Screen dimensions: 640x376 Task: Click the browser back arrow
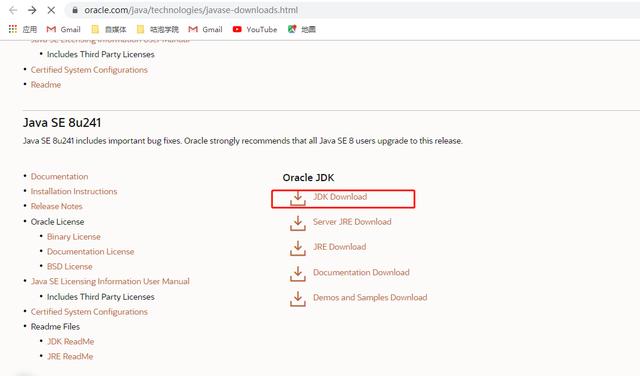(13, 10)
